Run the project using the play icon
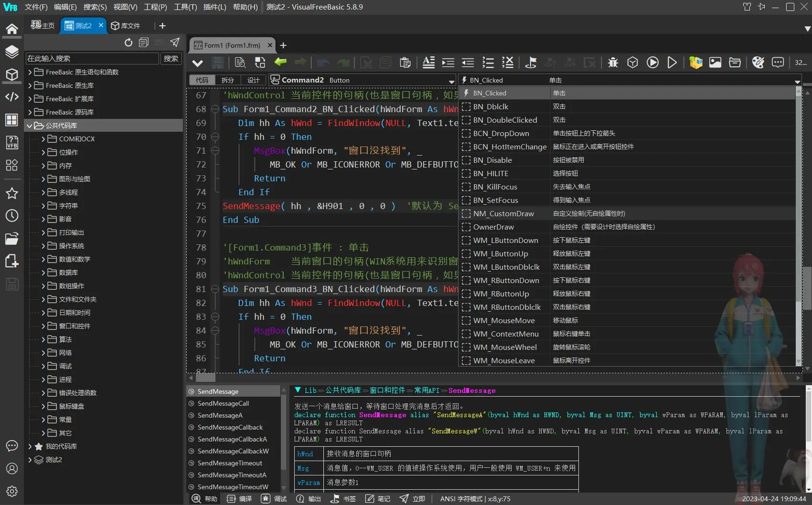The width and height of the screenshot is (812, 505). tap(652, 62)
